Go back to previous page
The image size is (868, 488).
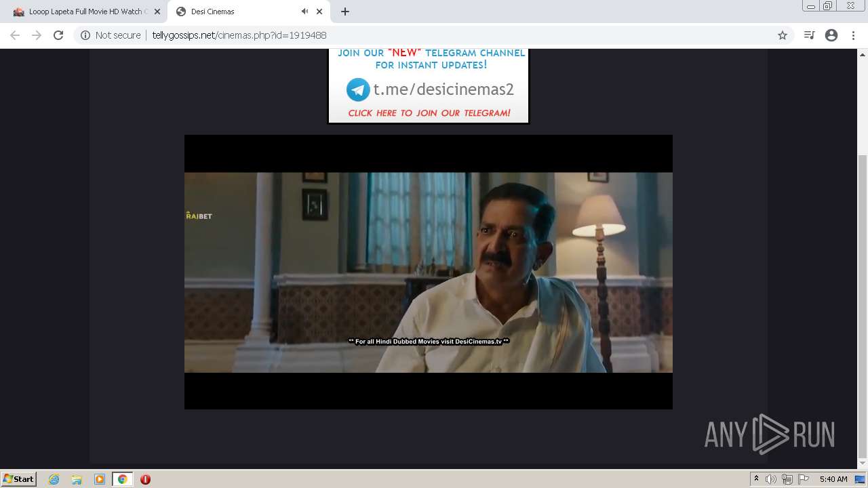[15, 35]
